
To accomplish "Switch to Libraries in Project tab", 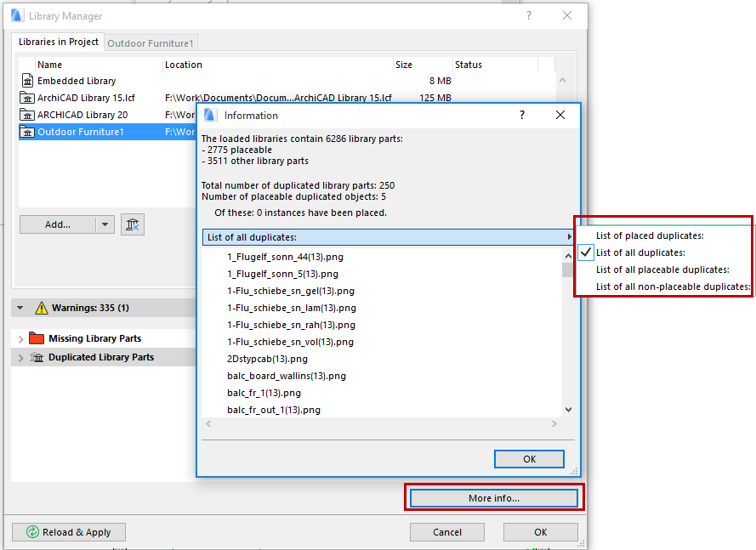I will click(59, 42).
